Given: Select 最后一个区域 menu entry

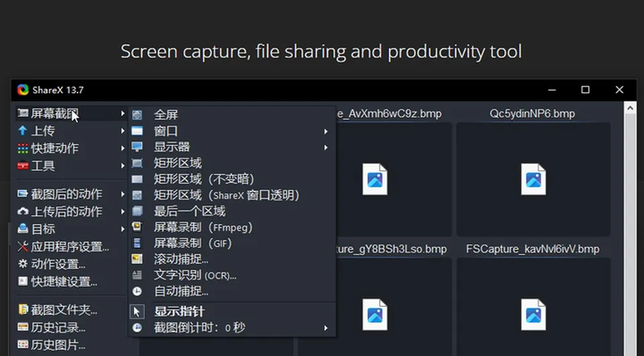Looking at the screenshot, I should point(232,212).
